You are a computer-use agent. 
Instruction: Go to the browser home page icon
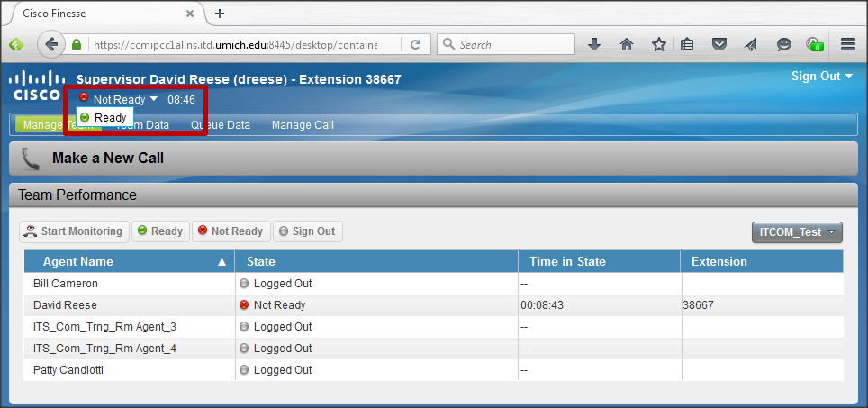pyautogui.click(x=626, y=44)
